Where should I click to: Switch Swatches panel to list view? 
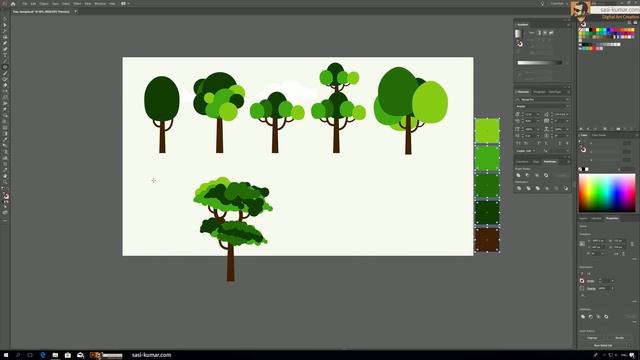click(x=629, y=22)
